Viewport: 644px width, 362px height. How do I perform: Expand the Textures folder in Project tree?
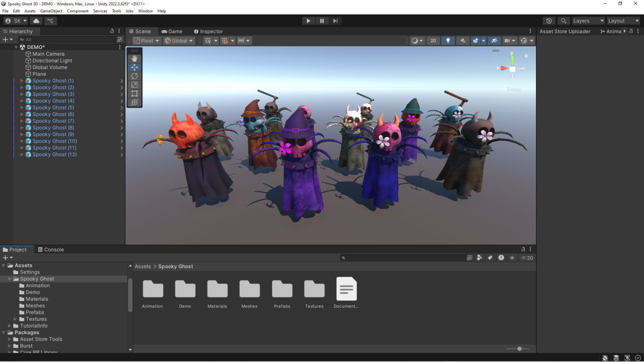coord(16,319)
